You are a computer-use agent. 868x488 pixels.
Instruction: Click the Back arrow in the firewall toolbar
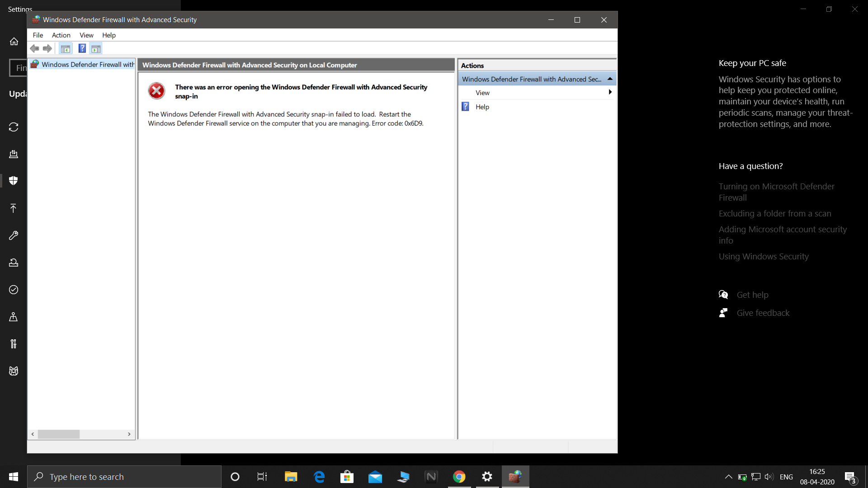pyautogui.click(x=34, y=48)
